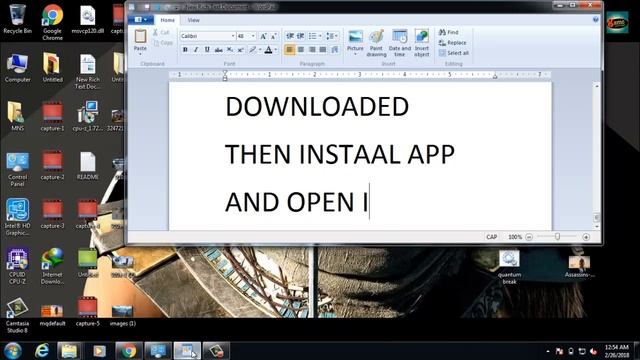The image size is (640, 360).
Task: Select the Control Panel desktop icon
Action: click(x=17, y=169)
